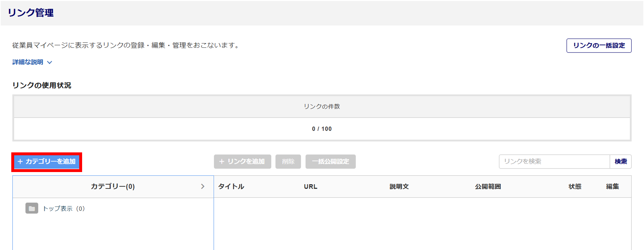
Task: Expand the 詳細な説明 chevron
Action: (x=50, y=63)
